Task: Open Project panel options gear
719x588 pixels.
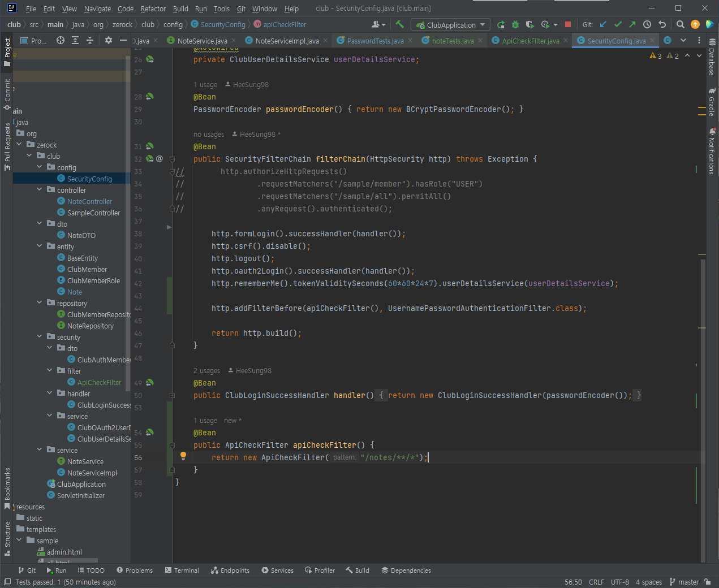Action: tap(109, 40)
